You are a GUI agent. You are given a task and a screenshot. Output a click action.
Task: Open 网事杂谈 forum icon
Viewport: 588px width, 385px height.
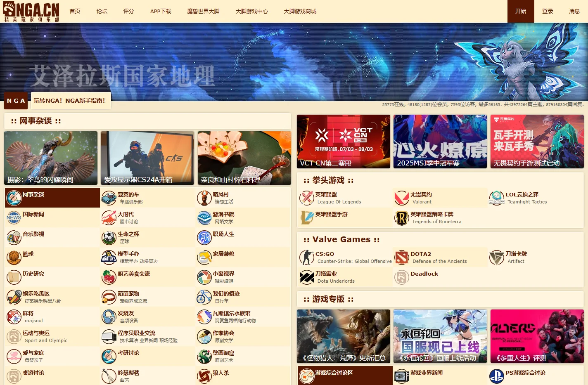(14, 198)
